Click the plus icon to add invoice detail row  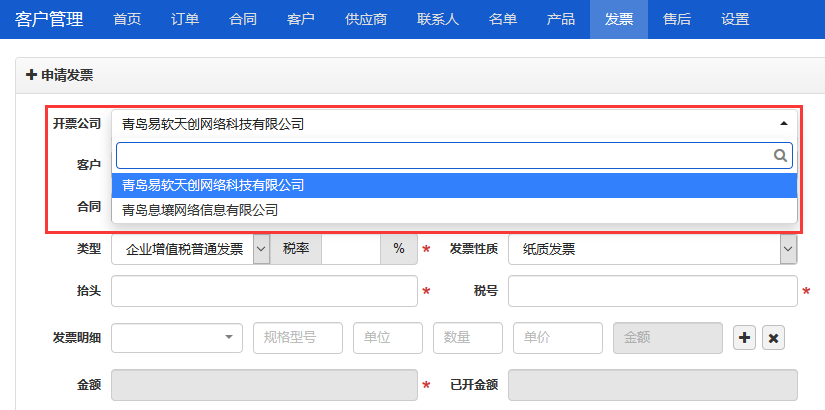[744, 338]
